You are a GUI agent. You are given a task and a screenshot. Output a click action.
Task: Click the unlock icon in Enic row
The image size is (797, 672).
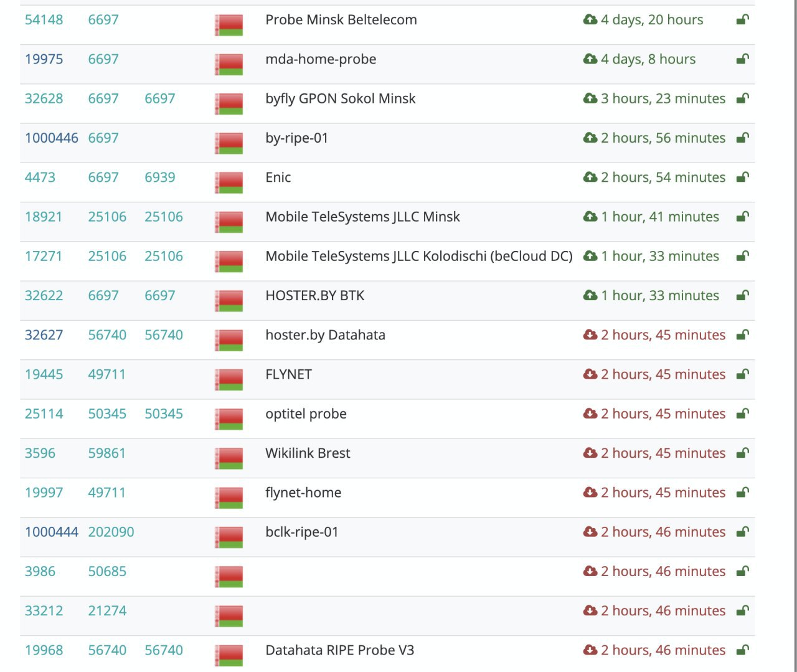tap(742, 177)
